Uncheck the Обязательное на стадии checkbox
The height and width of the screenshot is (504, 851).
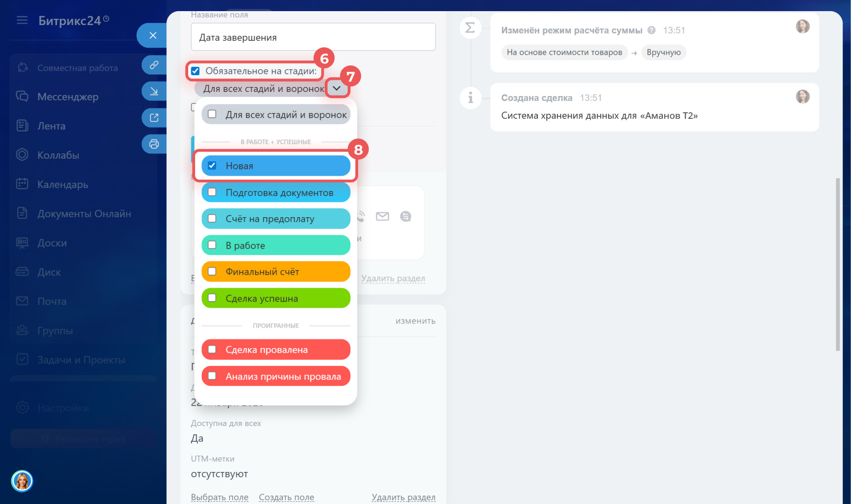click(x=196, y=71)
